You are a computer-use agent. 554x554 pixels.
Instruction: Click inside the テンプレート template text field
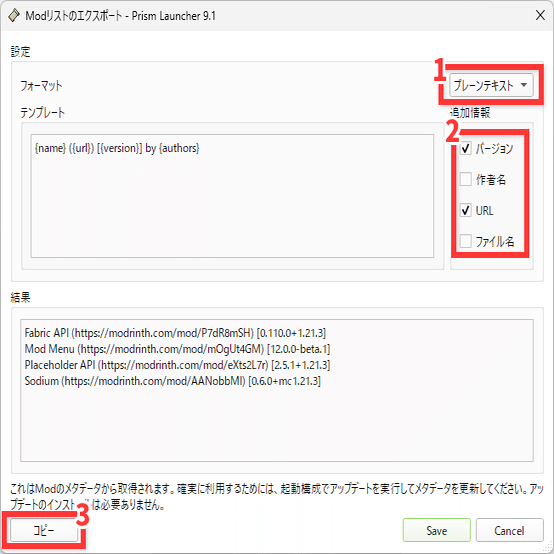click(x=232, y=196)
